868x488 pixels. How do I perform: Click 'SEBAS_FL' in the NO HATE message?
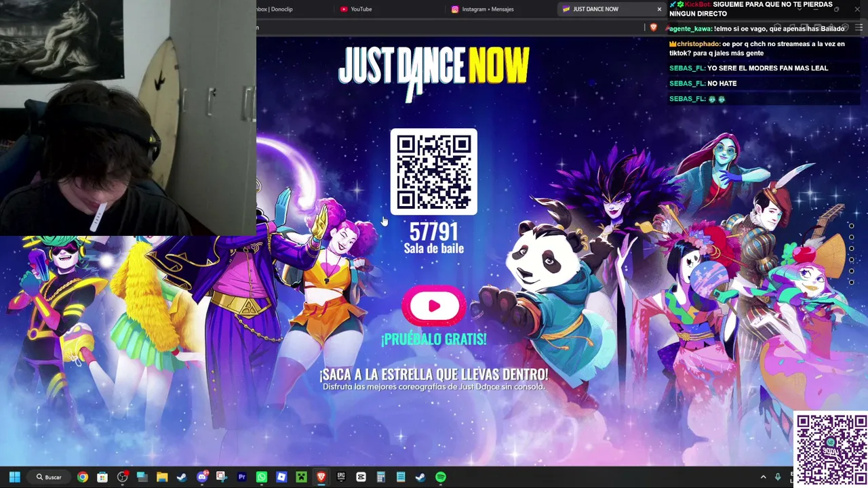(x=686, y=83)
